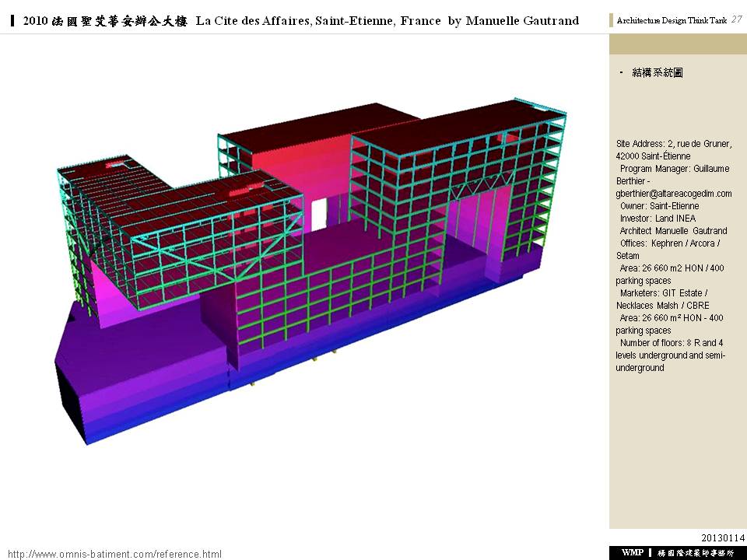Click the Architecture Design Think Tank header
Viewport: 747px width, 560px height.
(671, 21)
